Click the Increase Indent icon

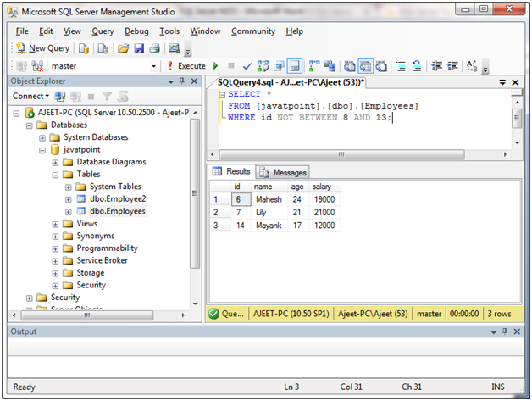(x=452, y=66)
